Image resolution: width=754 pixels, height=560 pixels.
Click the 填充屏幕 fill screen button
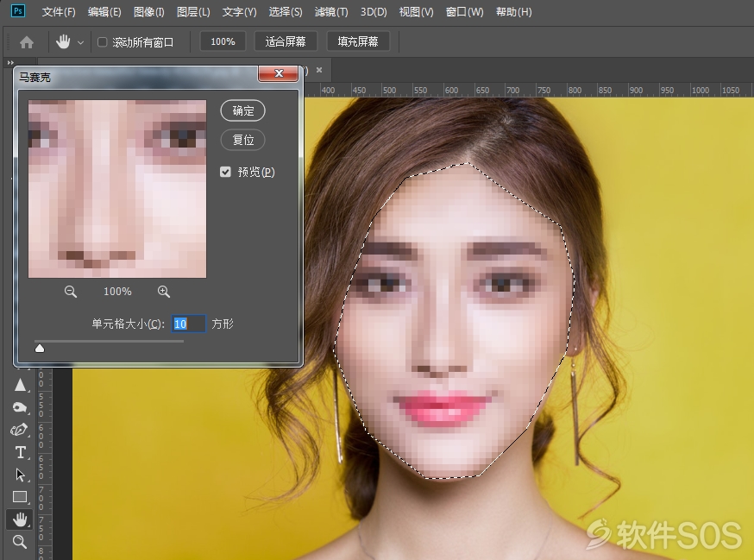358,41
